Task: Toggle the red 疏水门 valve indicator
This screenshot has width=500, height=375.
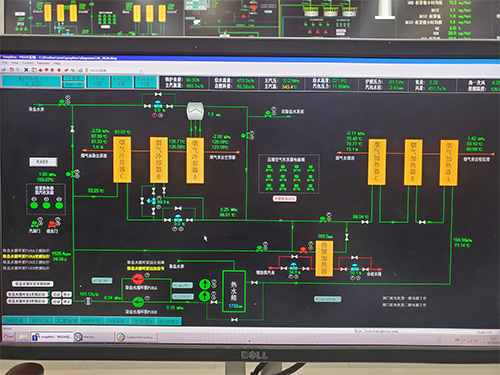Action: [52, 224]
